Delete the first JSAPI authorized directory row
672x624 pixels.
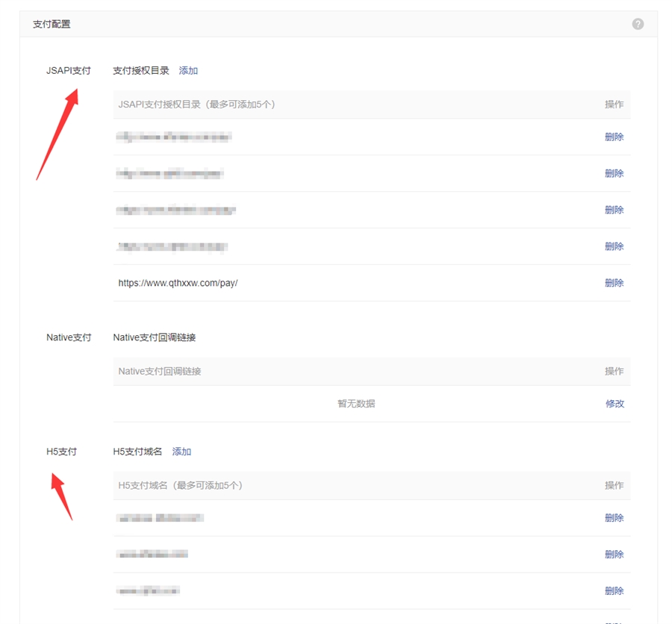614,137
